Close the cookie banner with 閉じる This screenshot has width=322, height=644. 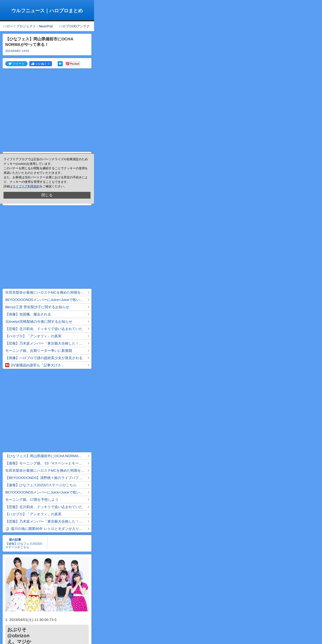coord(47,195)
